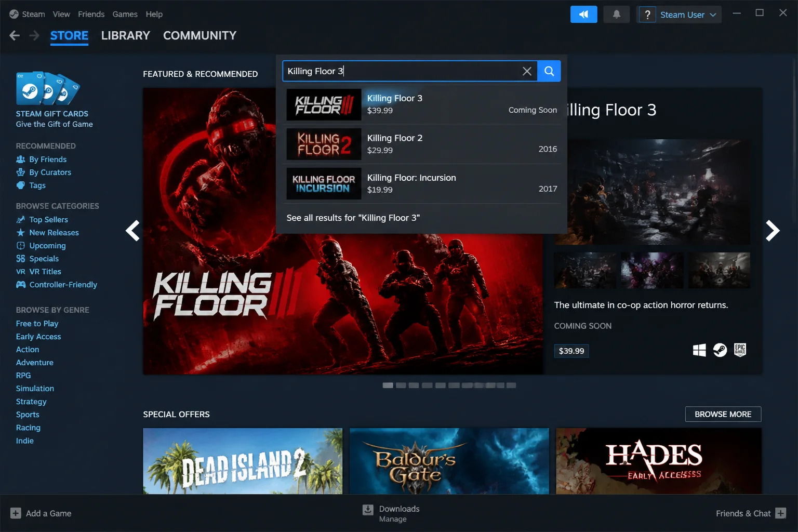798x532 pixels.
Task: Switch to the COMMUNITY tab
Action: [x=199, y=35]
